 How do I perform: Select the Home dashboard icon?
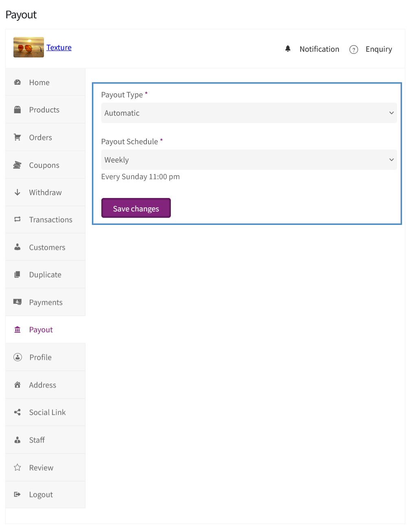[17, 82]
